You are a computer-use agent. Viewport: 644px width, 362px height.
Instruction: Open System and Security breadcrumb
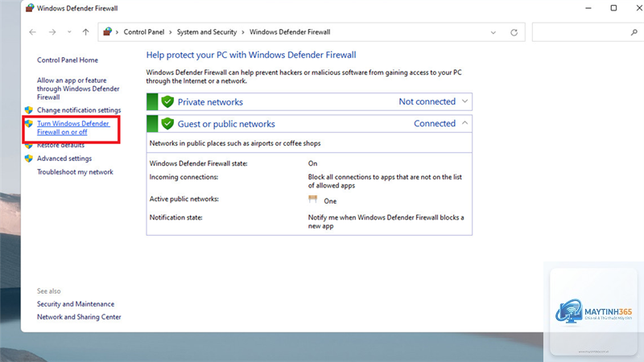(207, 32)
